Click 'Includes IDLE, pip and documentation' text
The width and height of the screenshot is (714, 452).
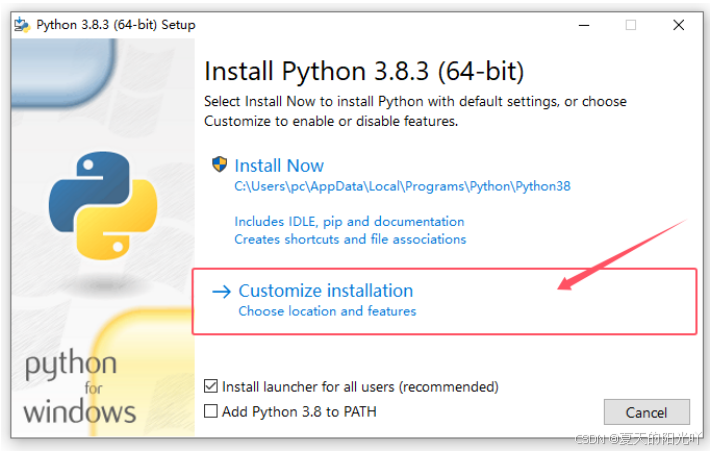(x=349, y=222)
